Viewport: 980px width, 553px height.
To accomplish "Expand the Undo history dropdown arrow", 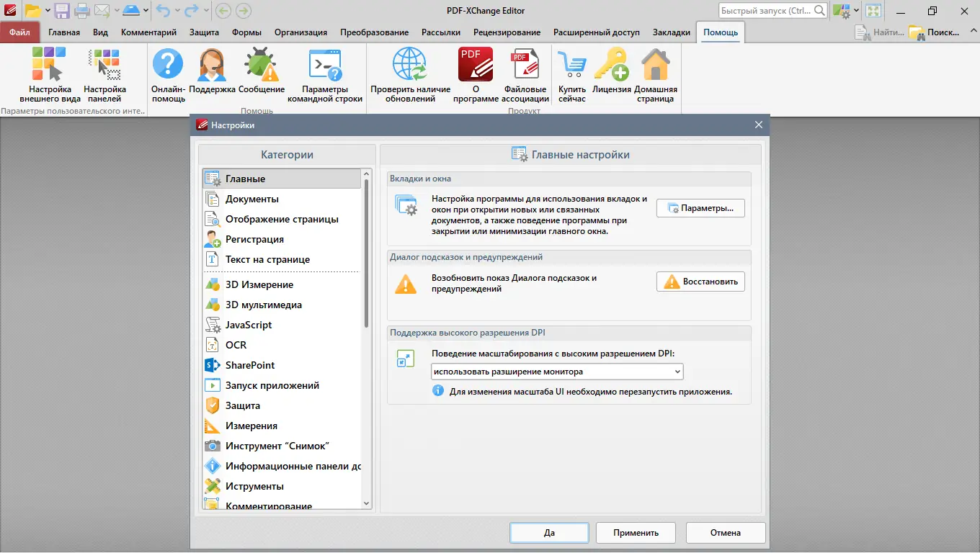I will coord(177,11).
